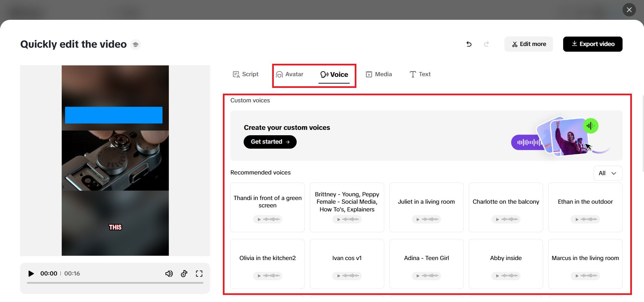Open the Media tab
The image size is (644, 302).
click(379, 74)
